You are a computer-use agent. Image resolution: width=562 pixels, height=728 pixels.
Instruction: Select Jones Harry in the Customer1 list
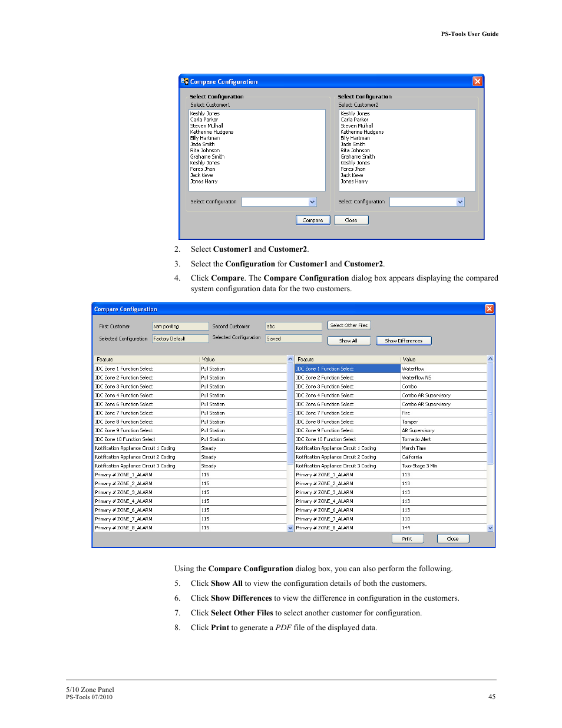click(203, 182)
